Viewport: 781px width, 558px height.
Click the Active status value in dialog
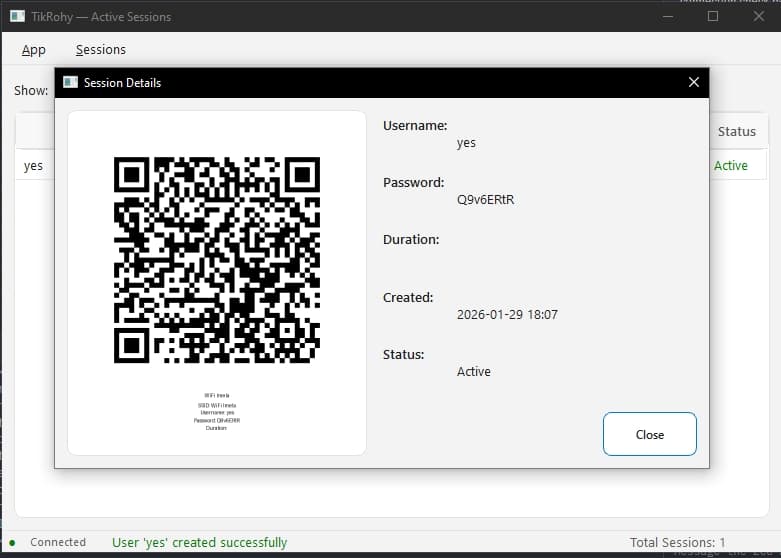point(474,372)
